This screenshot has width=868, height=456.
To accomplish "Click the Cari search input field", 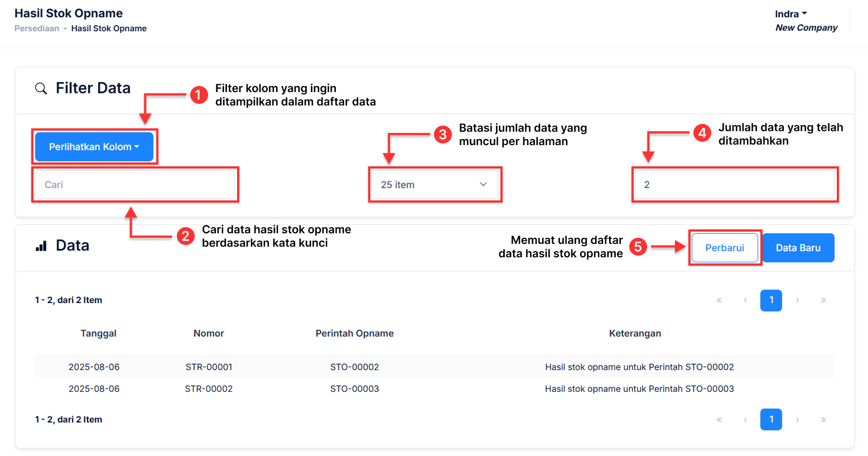I will 135,184.
